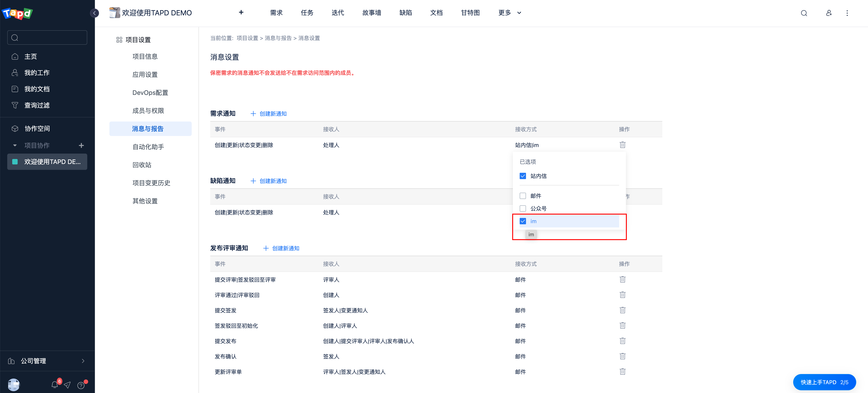
Task: Delete the 签发驳回至初始化 notification
Action: coord(622,326)
